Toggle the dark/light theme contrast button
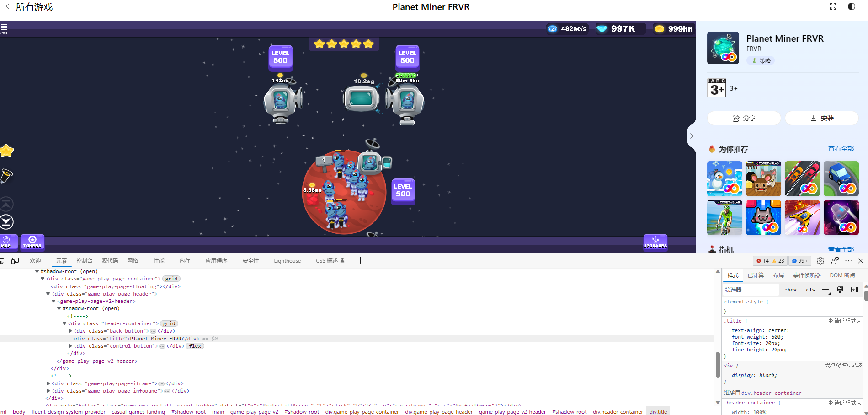This screenshot has width=868, height=415. 852,6
